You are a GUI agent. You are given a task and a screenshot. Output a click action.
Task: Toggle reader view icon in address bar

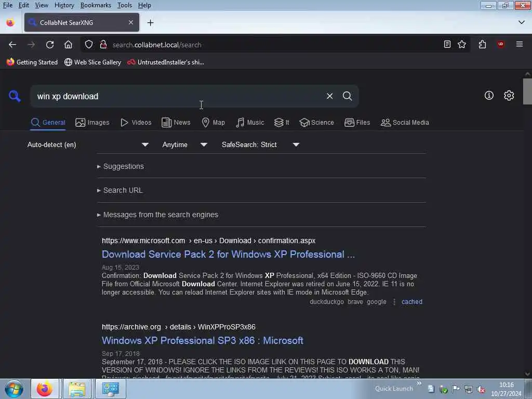447,44
